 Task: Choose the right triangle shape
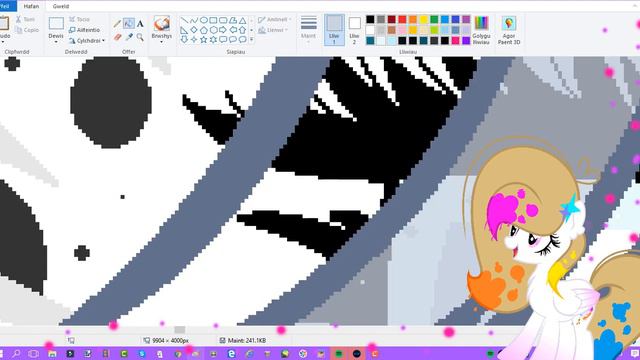[x=184, y=30]
